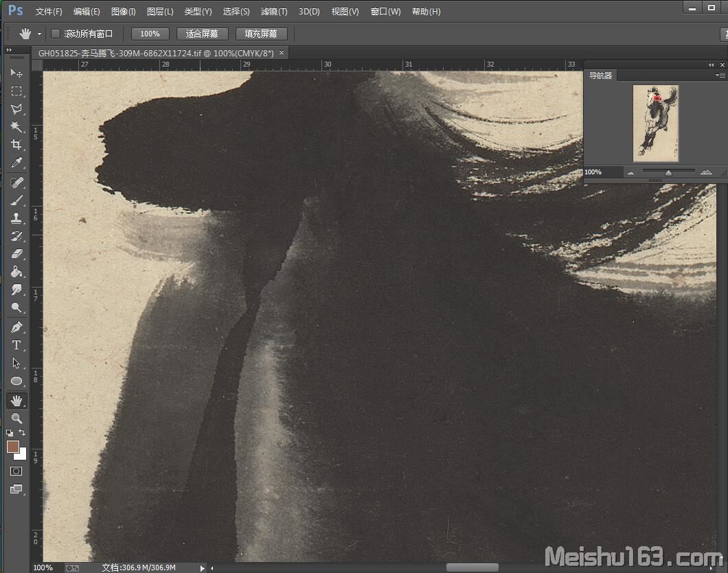
Task: Select the Hand tool in the toolbox
Action: click(x=16, y=400)
